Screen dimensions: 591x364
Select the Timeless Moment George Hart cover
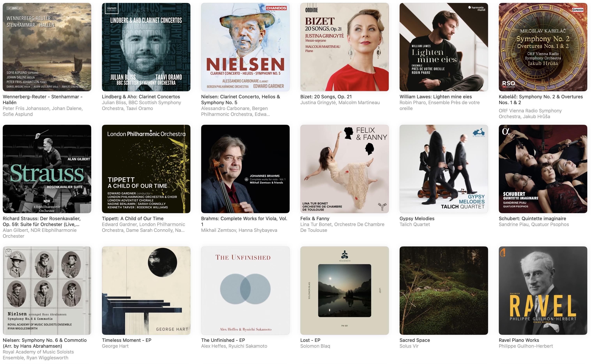146,291
